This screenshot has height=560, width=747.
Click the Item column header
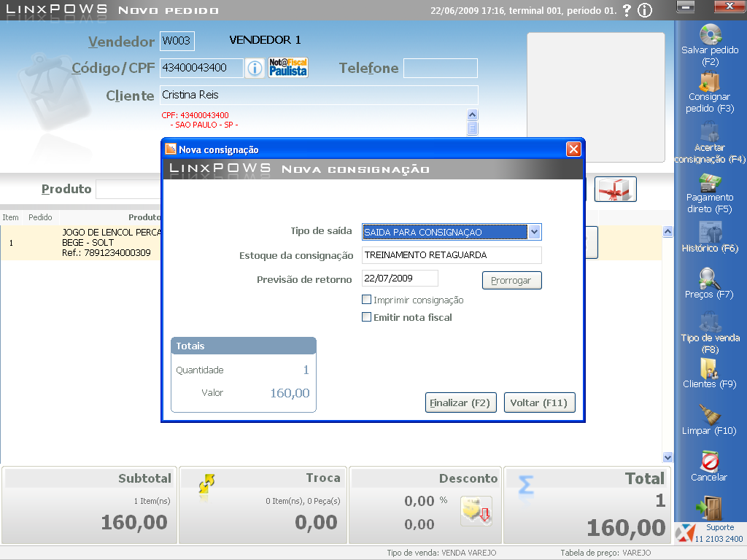(10, 217)
